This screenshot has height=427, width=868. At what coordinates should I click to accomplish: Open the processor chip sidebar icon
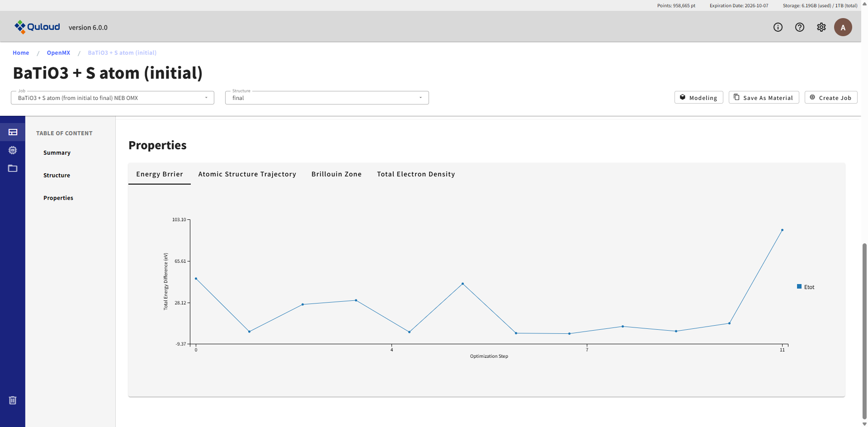[13, 150]
